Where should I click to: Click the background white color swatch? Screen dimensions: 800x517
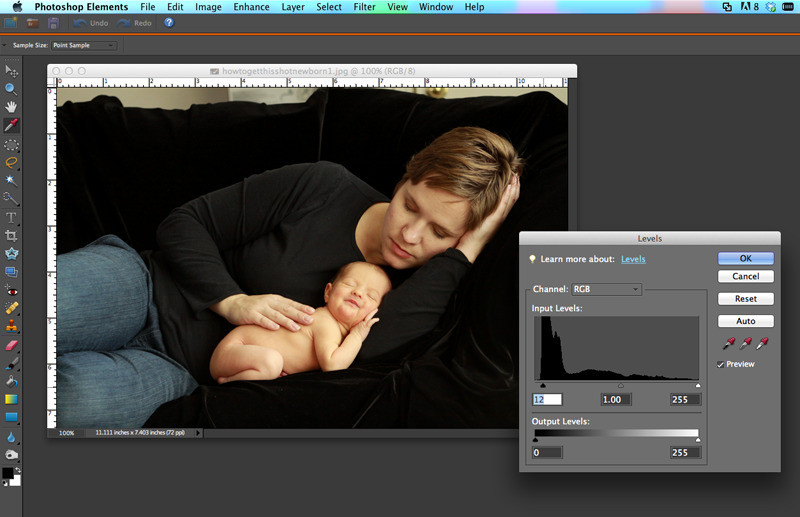coord(17,481)
